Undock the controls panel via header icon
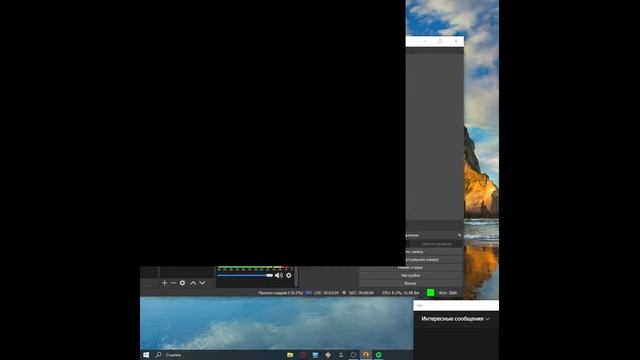Image resolution: width=640 pixels, height=360 pixels. pos(459,235)
